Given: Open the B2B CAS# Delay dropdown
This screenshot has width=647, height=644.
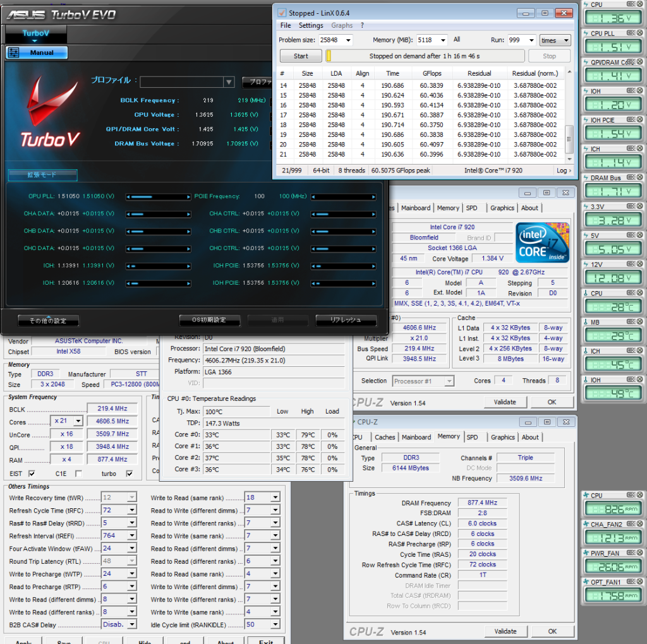Looking at the screenshot, I should (x=131, y=624).
